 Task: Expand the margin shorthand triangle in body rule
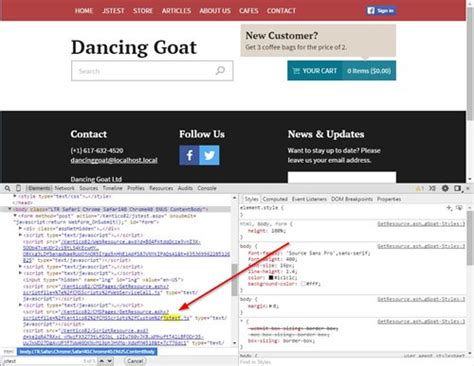click(x=270, y=306)
